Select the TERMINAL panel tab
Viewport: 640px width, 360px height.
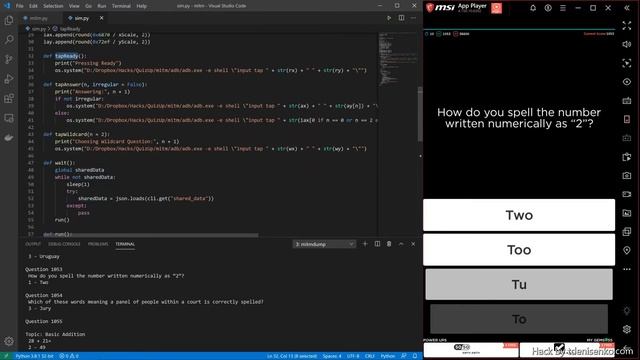125,244
